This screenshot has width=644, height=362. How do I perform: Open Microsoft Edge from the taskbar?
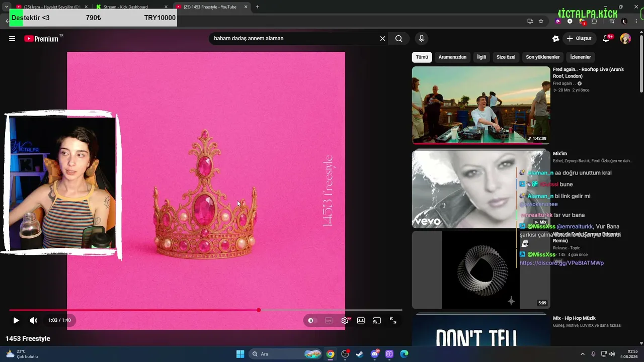tap(404, 354)
